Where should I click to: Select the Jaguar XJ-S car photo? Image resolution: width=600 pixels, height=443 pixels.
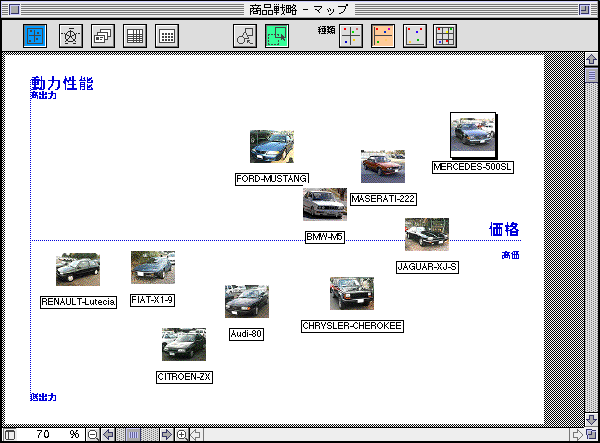(427, 235)
